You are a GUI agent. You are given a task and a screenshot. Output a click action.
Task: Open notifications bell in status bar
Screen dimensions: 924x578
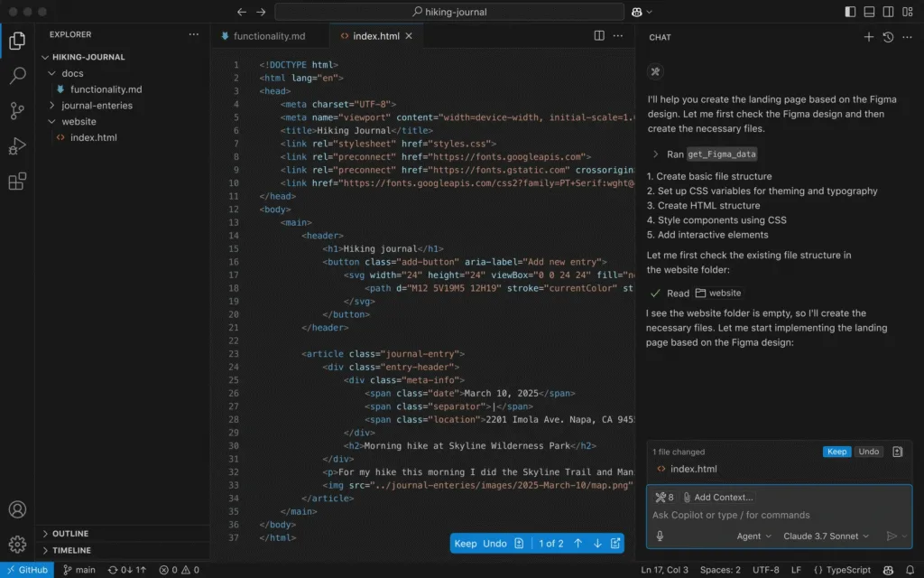(x=910, y=570)
